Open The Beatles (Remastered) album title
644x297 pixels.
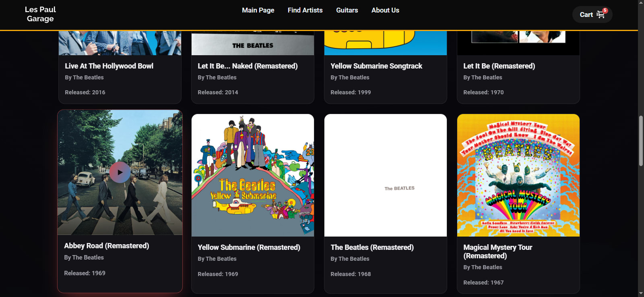[x=372, y=247]
